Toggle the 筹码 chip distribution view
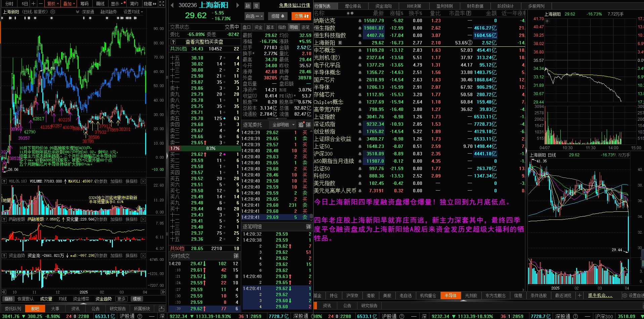This screenshot has height=319, width=644. click(x=84, y=4)
